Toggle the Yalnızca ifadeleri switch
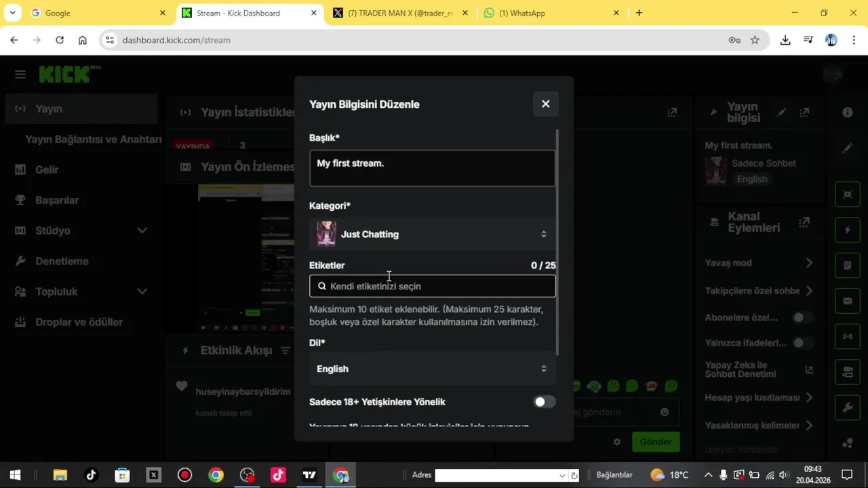 point(804,343)
